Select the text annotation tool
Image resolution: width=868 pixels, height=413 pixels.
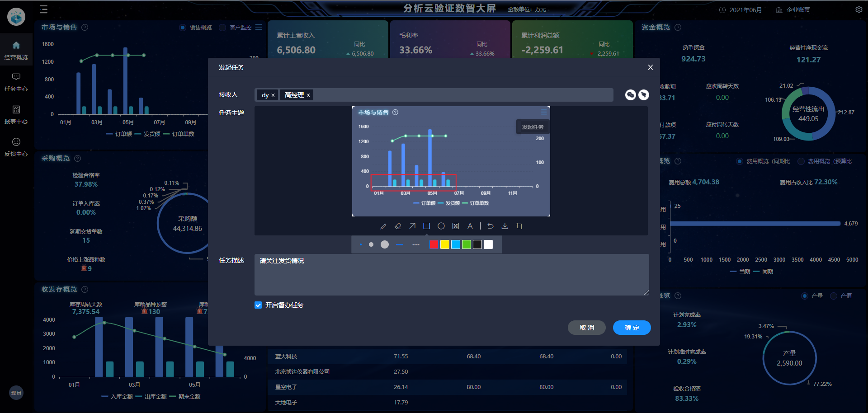pyautogui.click(x=470, y=226)
